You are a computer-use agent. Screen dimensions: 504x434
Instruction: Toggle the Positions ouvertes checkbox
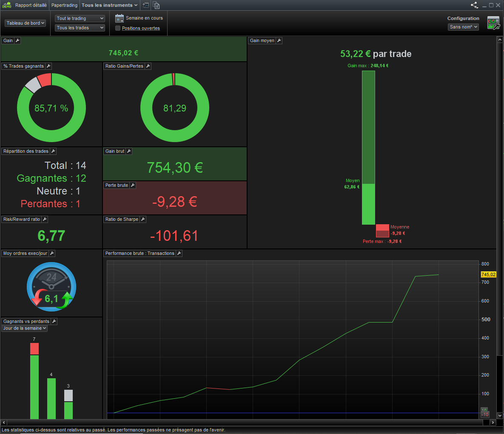118,28
